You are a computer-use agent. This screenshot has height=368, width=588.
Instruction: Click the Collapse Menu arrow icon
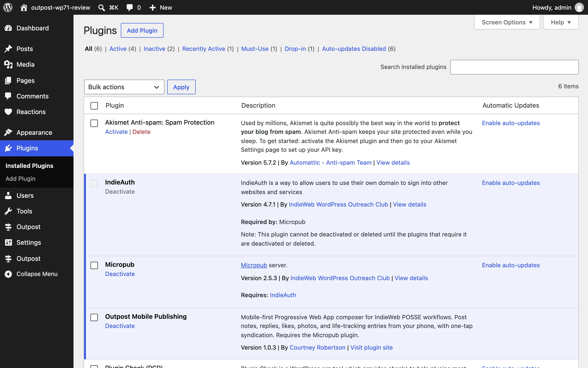pyautogui.click(x=8, y=274)
